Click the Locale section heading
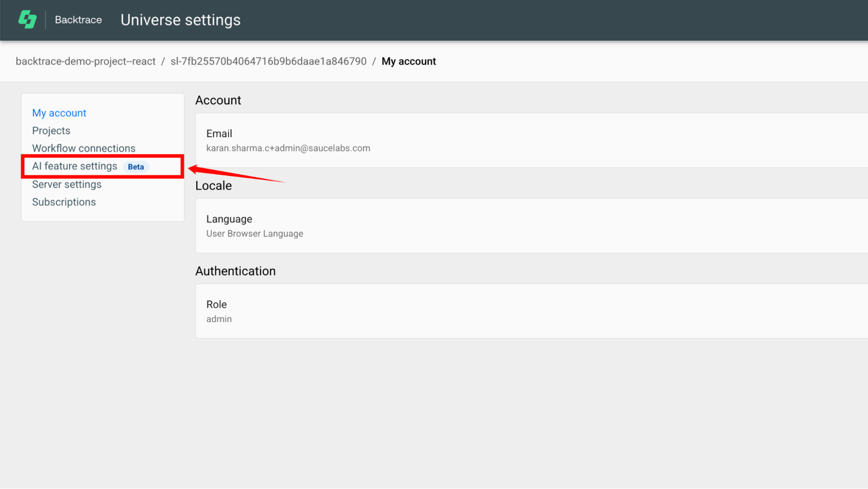The image size is (868, 489). coord(214,186)
